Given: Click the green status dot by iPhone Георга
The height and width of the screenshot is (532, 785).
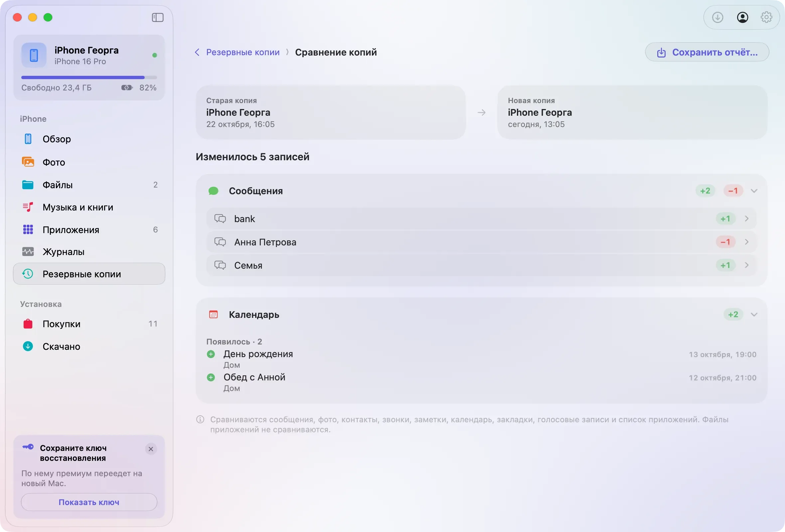Looking at the screenshot, I should (154, 55).
